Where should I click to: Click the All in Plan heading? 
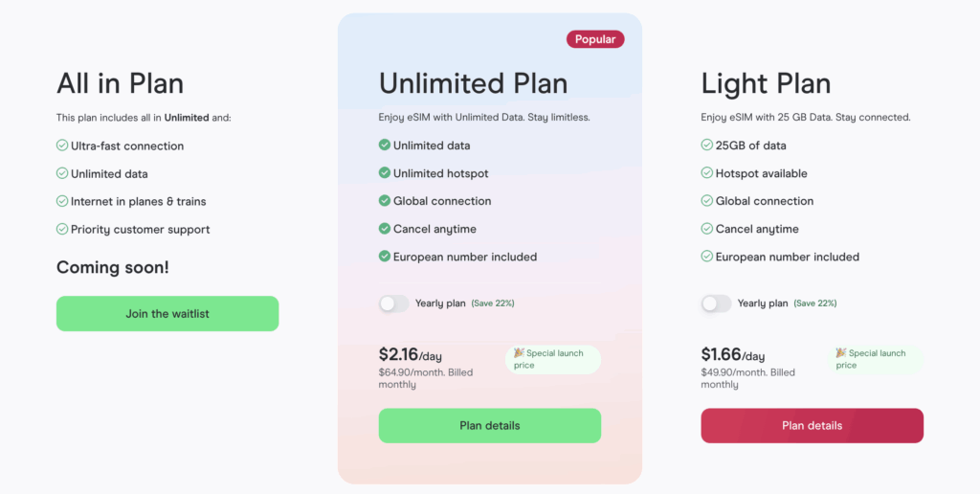click(x=120, y=83)
